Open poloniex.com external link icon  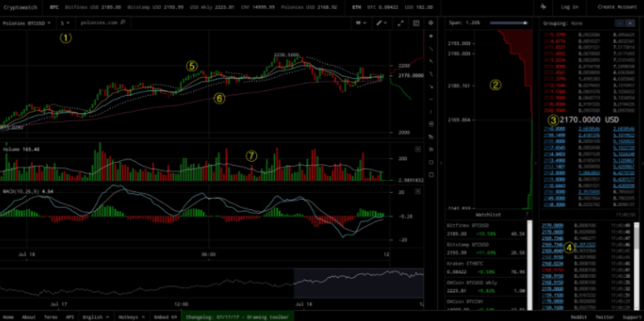pyautogui.click(x=122, y=23)
